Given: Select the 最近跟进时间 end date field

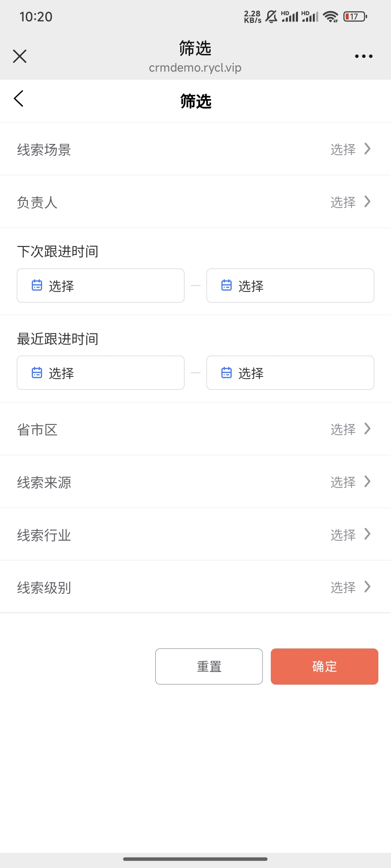Looking at the screenshot, I should tap(290, 373).
